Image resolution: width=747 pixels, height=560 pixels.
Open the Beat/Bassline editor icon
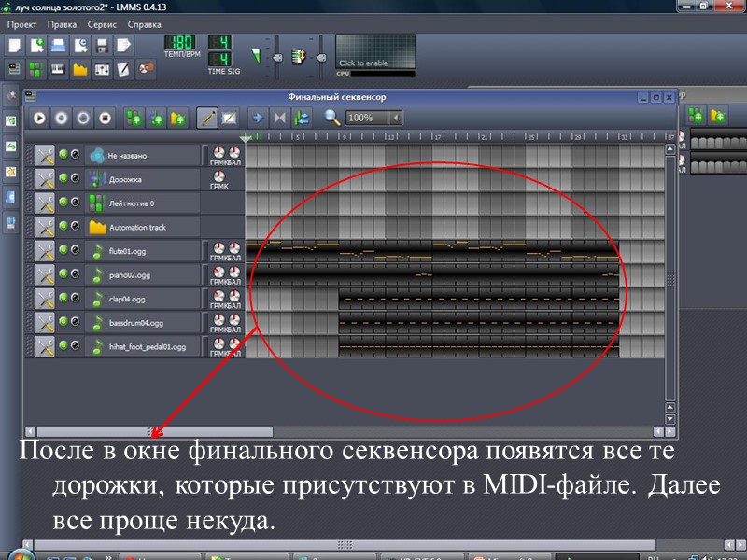tap(35, 68)
